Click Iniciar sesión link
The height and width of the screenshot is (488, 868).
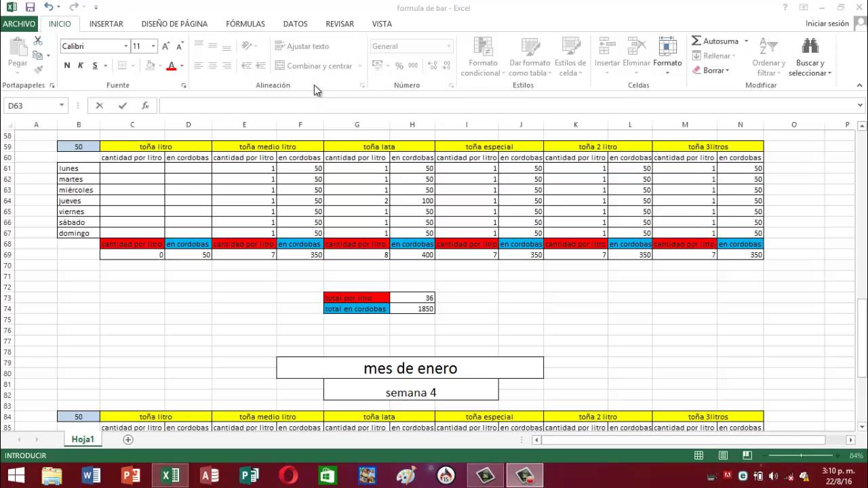(x=827, y=24)
